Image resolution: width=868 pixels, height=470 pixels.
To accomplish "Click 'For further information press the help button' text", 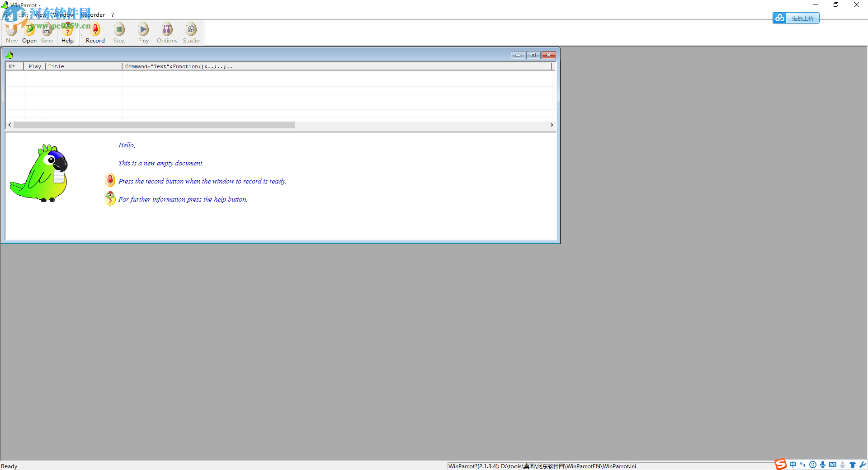I will pyautogui.click(x=183, y=199).
